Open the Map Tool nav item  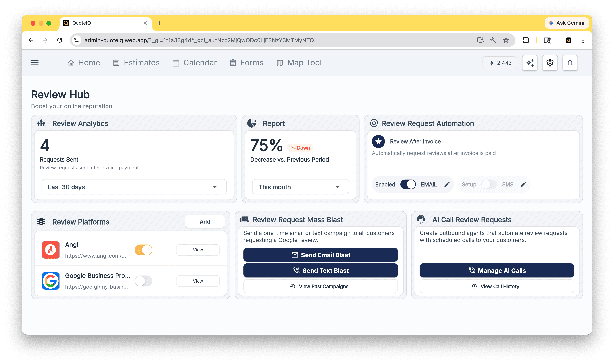(x=299, y=63)
